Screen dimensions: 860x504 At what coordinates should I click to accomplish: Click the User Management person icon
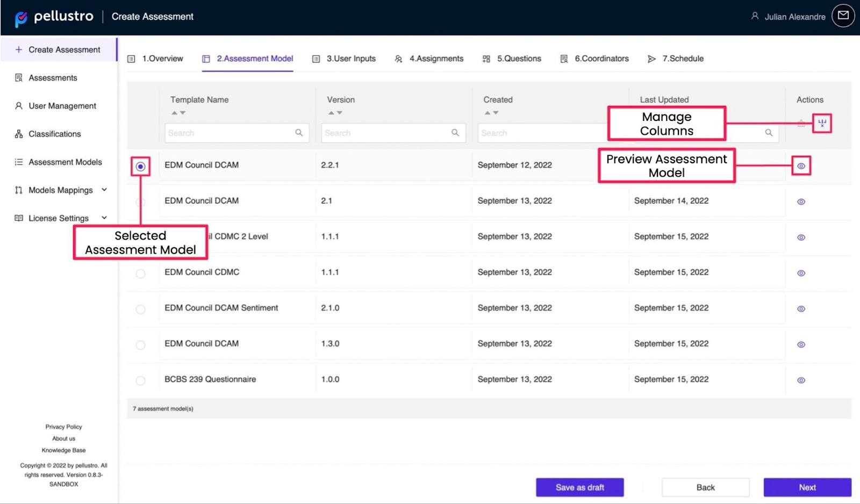tap(19, 106)
